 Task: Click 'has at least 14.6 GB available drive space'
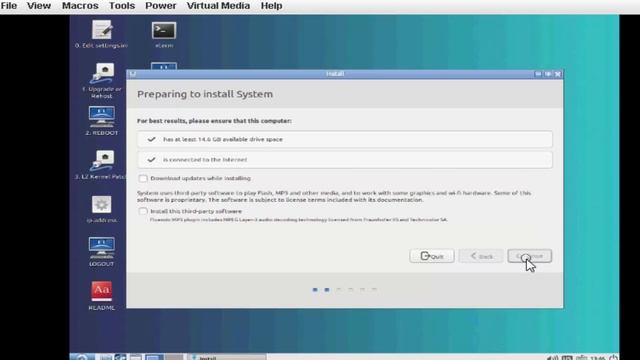click(345, 139)
